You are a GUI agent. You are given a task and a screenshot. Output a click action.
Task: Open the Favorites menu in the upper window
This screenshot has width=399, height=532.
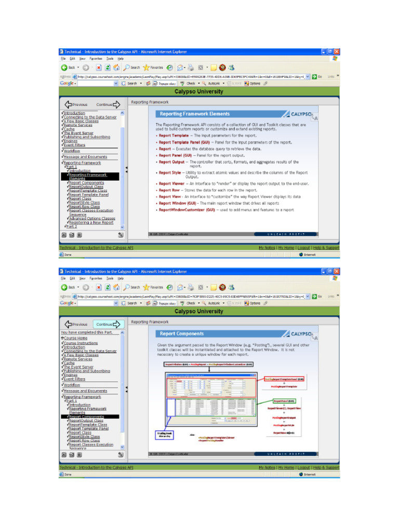96,59
